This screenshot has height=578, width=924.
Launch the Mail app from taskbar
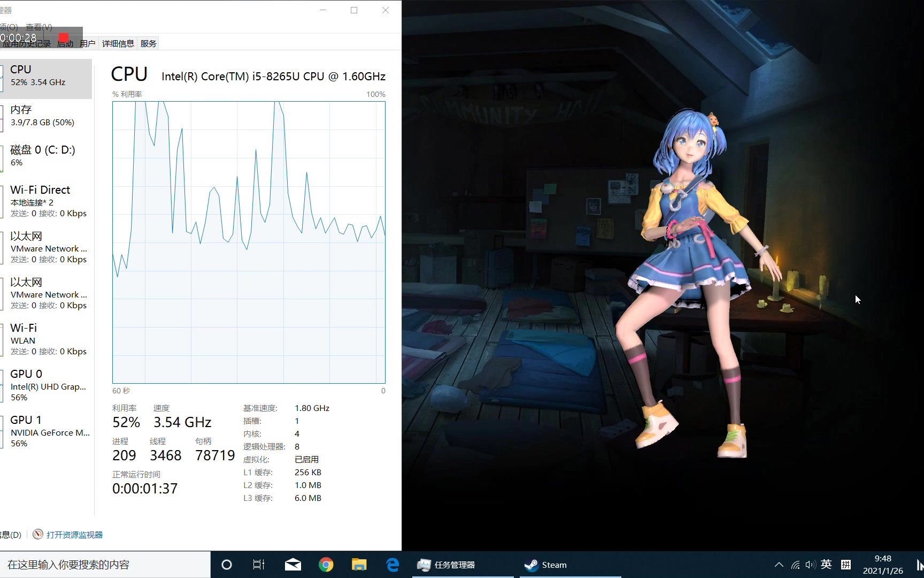[x=292, y=565]
